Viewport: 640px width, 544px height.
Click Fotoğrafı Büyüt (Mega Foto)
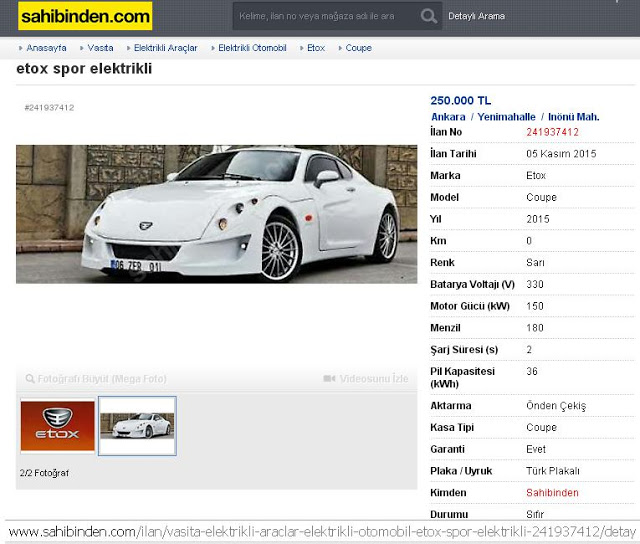pyautogui.click(x=102, y=379)
